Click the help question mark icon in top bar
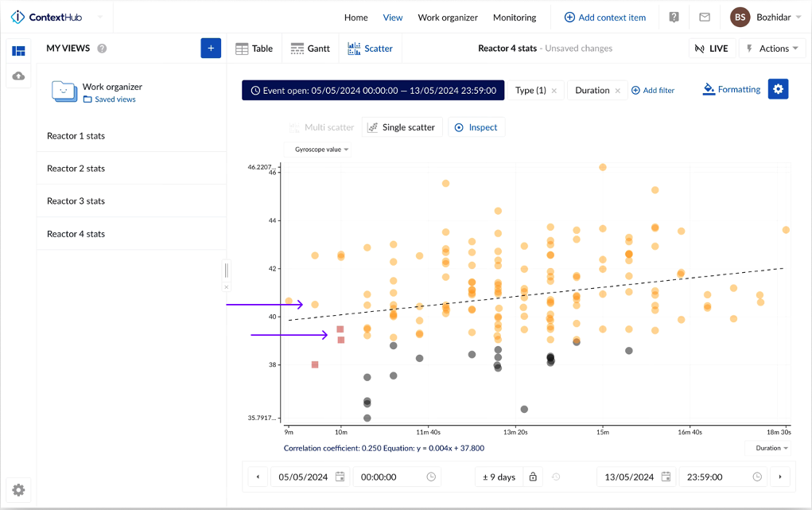812x510 pixels. click(x=674, y=17)
